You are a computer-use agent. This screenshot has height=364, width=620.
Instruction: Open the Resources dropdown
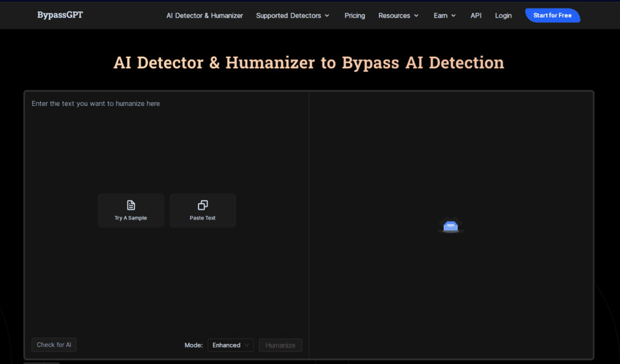click(398, 16)
